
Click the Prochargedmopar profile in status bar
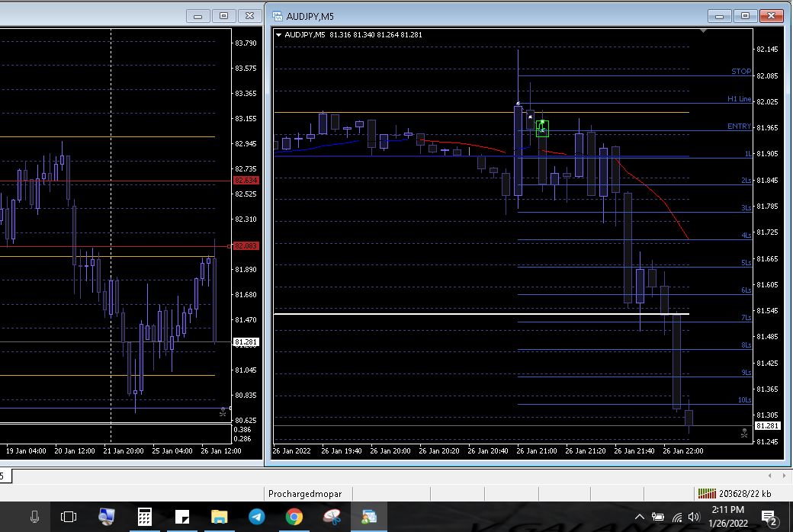(305, 494)
